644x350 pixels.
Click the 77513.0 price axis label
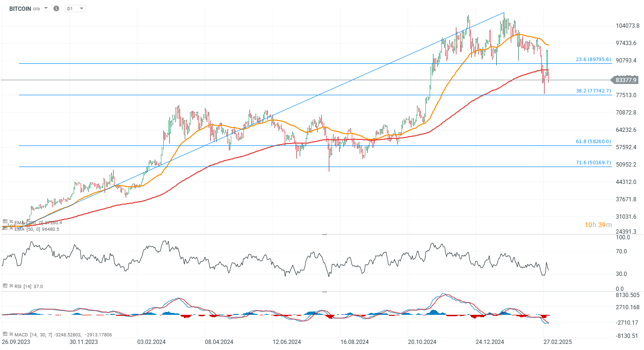(626, 95)
